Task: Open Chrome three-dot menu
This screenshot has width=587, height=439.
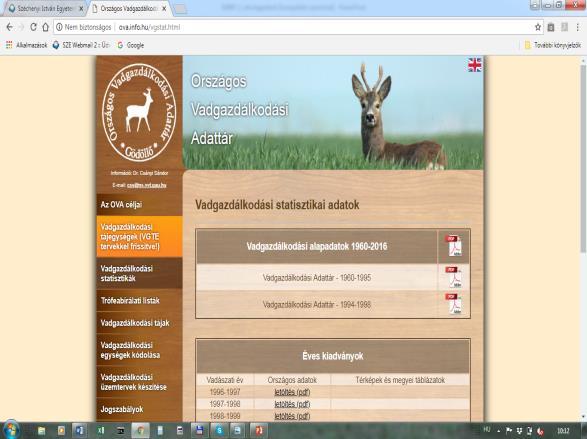Action: point(578,27)
